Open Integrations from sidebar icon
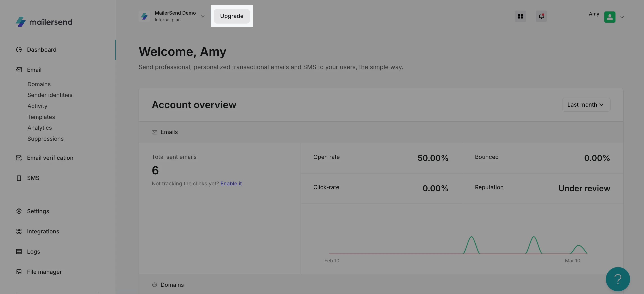Viewport: 644px width, 294px height. click(19, 231)
